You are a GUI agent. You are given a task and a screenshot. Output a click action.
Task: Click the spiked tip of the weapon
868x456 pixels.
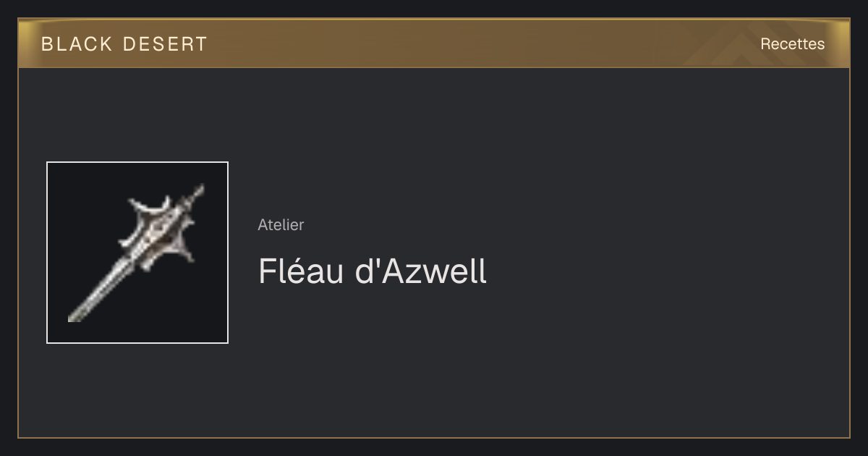click(x=197, y=192)
